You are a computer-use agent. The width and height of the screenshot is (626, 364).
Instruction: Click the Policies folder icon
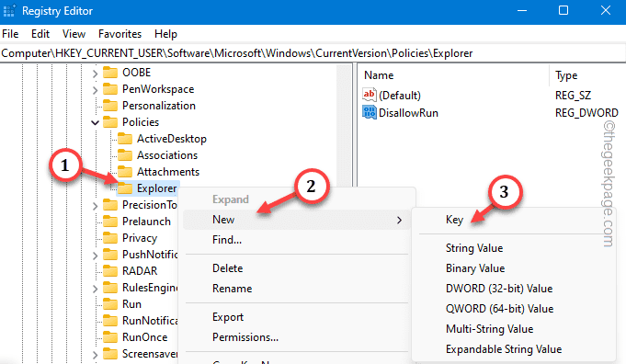(x=110, y=122)
